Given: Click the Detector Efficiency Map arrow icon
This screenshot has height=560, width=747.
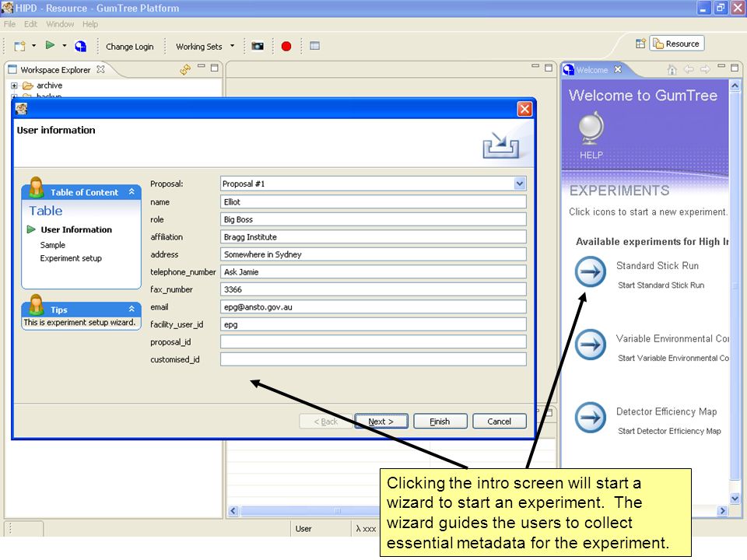Looking at the screenshot, I should (591, 417).
